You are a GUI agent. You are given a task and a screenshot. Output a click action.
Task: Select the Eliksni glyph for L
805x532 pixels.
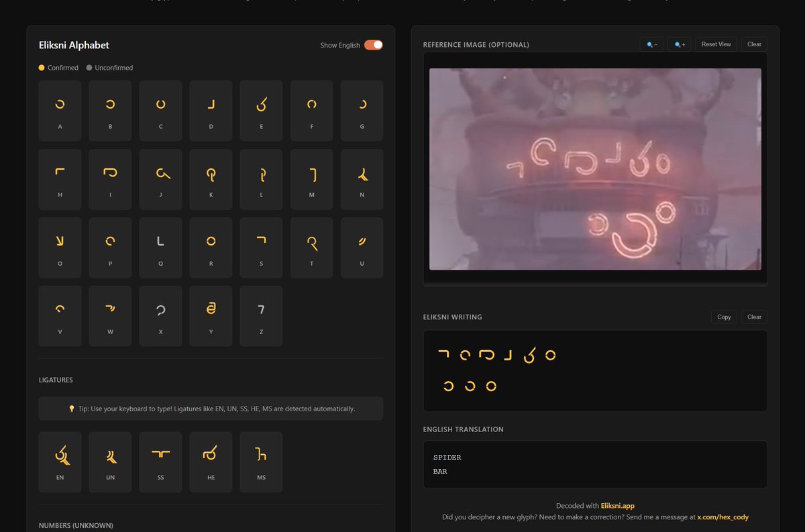(261, 179)
